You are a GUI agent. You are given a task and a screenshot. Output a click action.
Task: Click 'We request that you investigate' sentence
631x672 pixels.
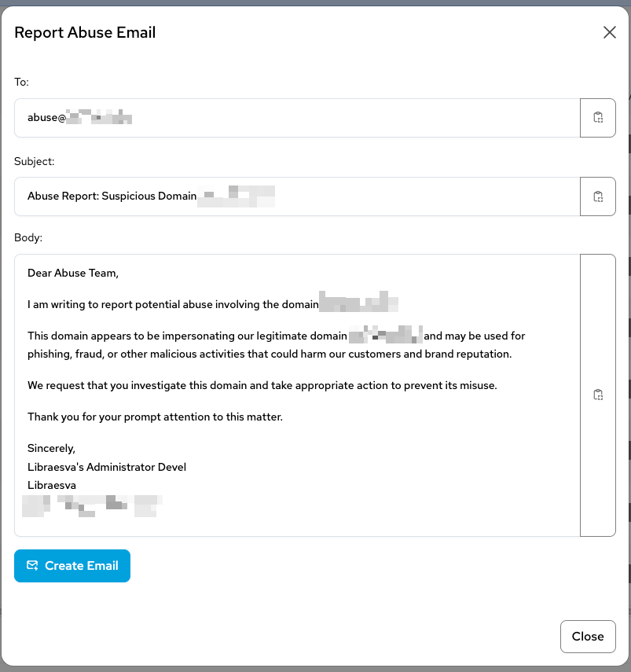[262, 385]
